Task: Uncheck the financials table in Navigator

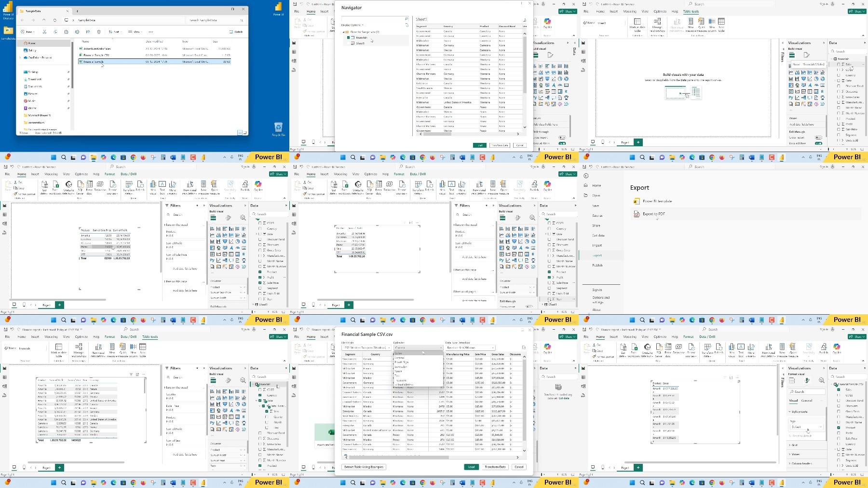Action: (348, 38)
